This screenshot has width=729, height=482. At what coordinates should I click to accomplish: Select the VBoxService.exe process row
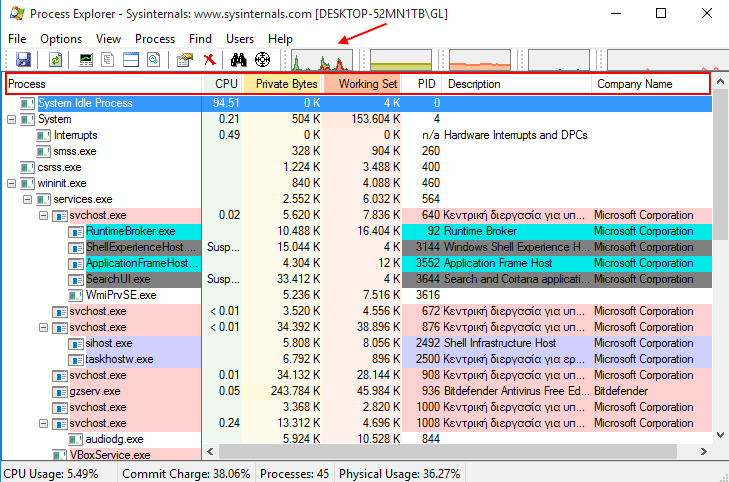pyautogui.click(x=358, y=455)
